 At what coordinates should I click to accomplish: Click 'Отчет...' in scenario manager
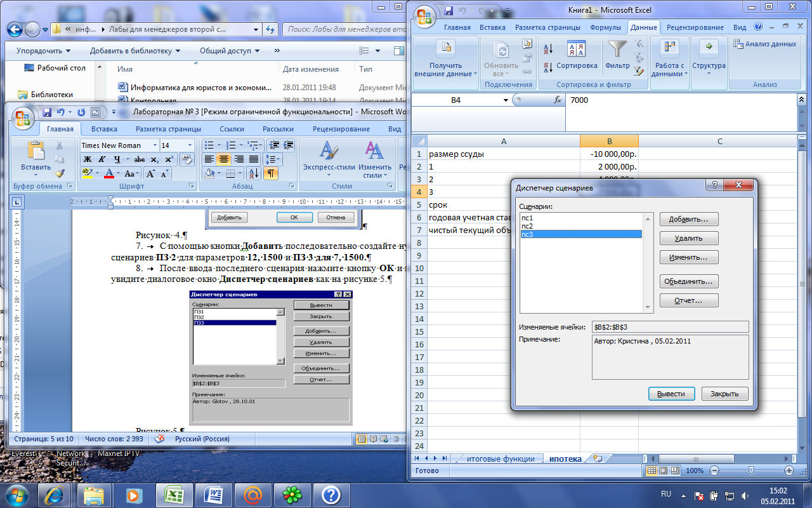689,300
